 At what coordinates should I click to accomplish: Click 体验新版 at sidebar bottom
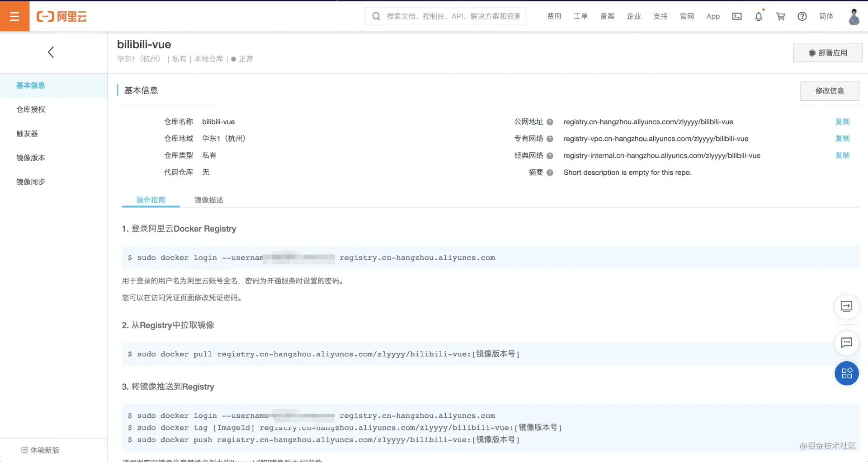pyautogui.click(x=41, y=450)
